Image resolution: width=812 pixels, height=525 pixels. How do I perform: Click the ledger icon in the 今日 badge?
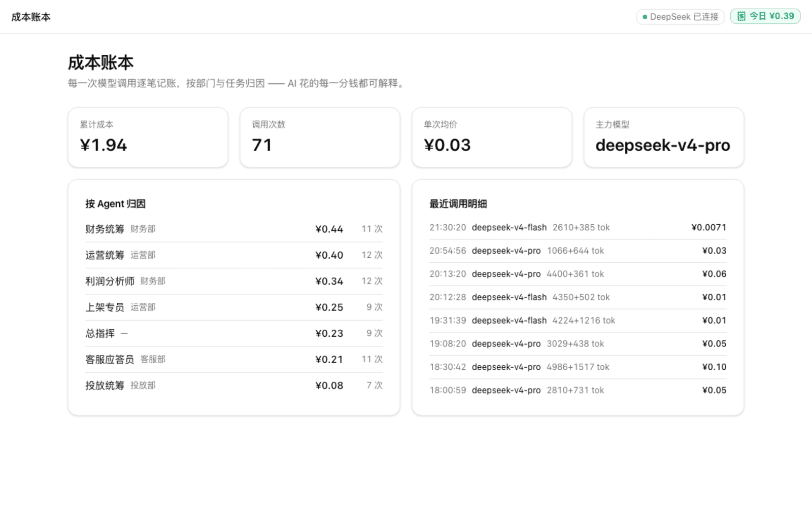coord(741,16)
